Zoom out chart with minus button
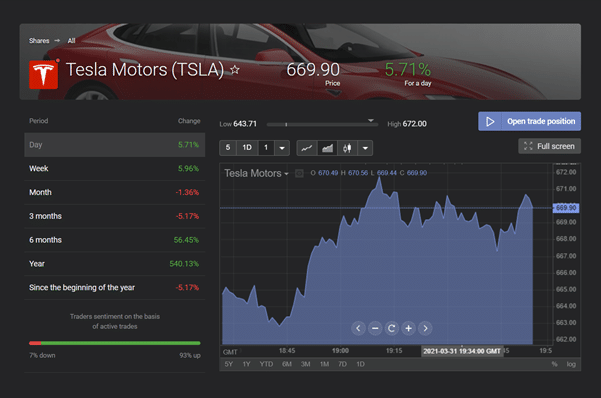601x398 pixels. 375,328
